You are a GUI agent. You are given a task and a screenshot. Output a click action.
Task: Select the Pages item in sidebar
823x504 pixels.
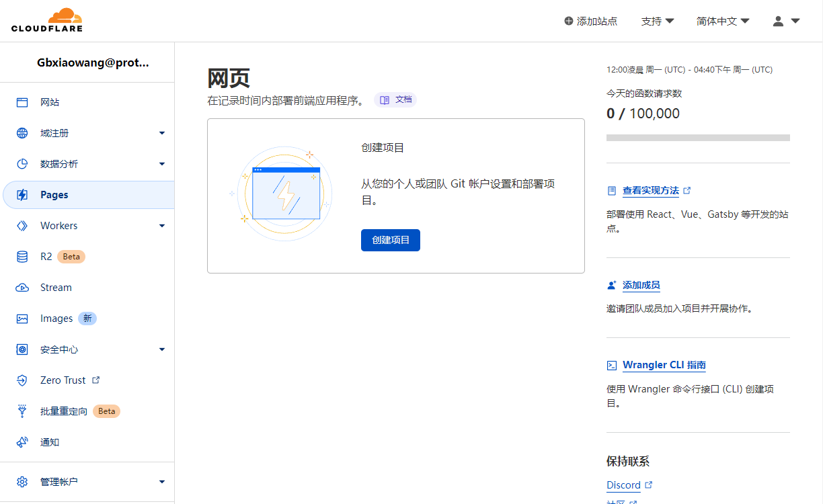tap(54, 195)
